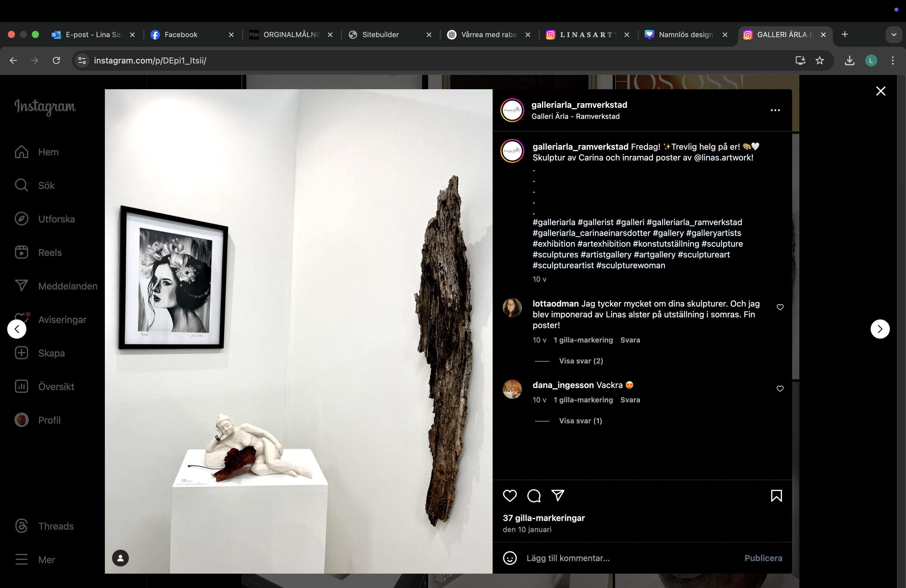
Task: Reply to dana_ingesson's comment via Svara
Action: [x=630, y=399]
